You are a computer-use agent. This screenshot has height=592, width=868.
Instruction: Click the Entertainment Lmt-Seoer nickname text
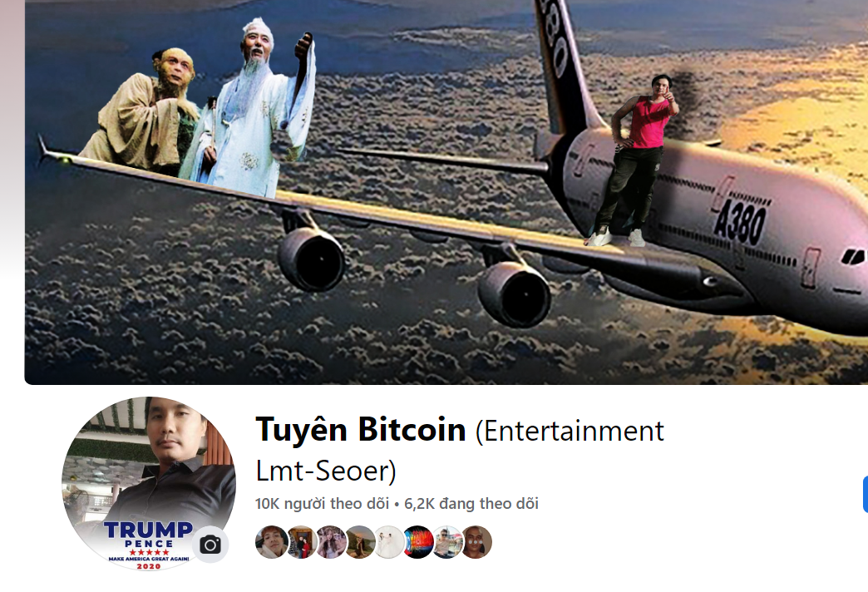pos(460,450)
